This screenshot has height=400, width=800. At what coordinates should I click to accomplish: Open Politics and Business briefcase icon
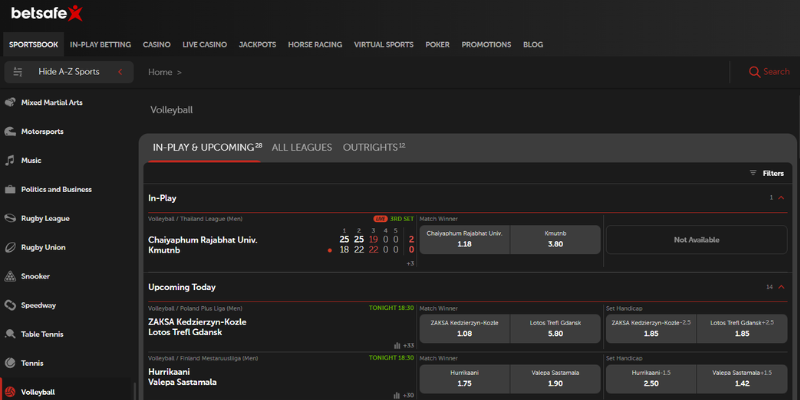click(x=10, y=190)
